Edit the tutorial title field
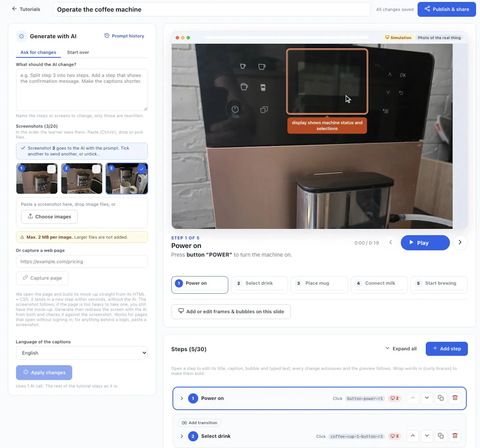 pyautogui.click(x=211, y=9)
